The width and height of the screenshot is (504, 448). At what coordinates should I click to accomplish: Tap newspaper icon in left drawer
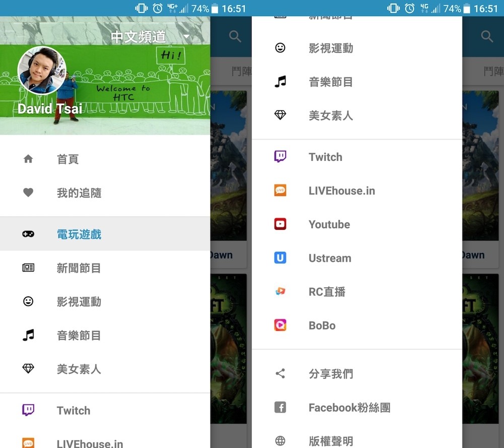point(28,268)
